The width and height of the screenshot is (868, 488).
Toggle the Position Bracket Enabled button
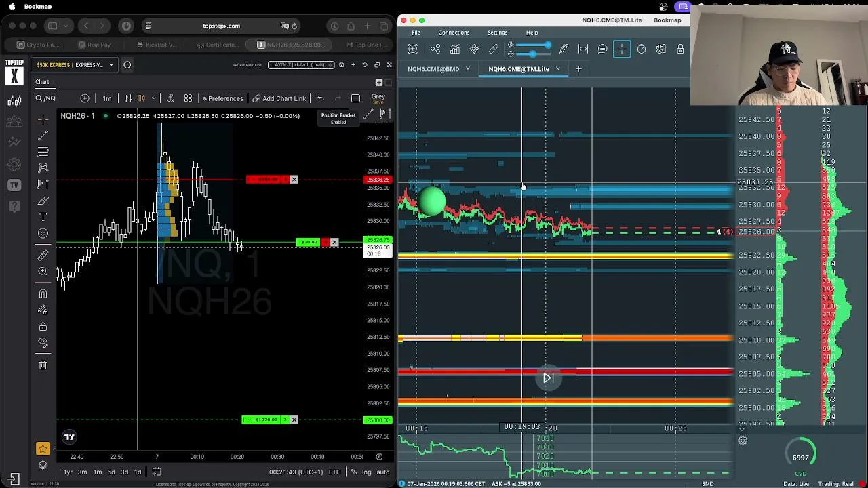tap(338, 119)
